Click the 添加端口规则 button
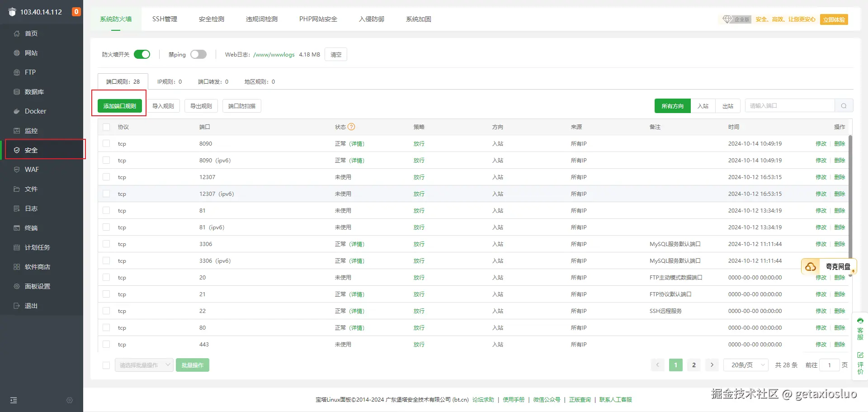The width and height of the screenshot is (868, 412). tap(120, 106)
